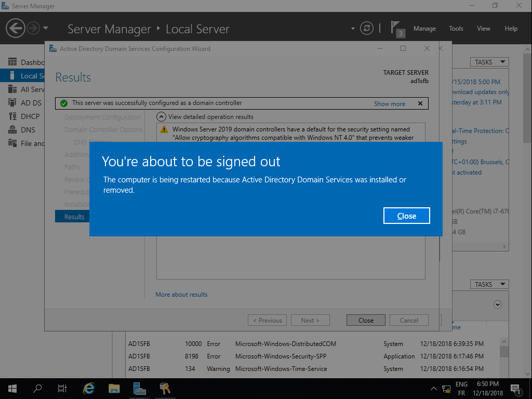Open Task View on taskbar
532x399 pixels.
pos(62,388)
